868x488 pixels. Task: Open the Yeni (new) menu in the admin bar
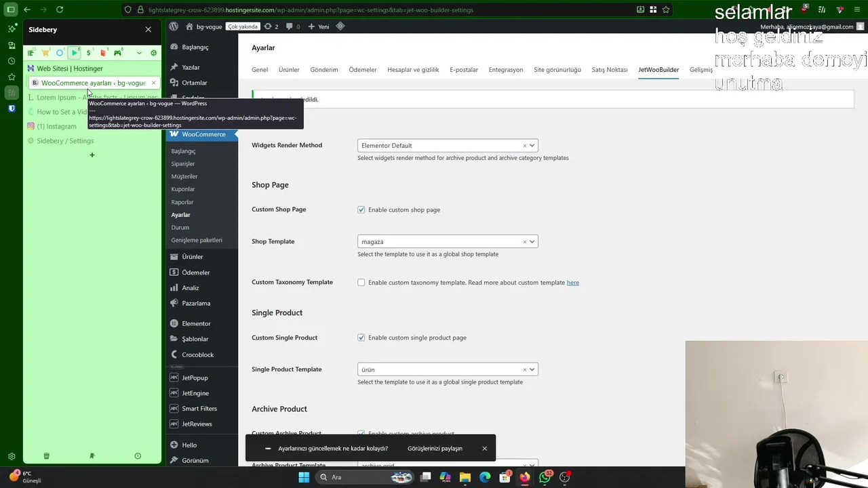coord(319,26)
